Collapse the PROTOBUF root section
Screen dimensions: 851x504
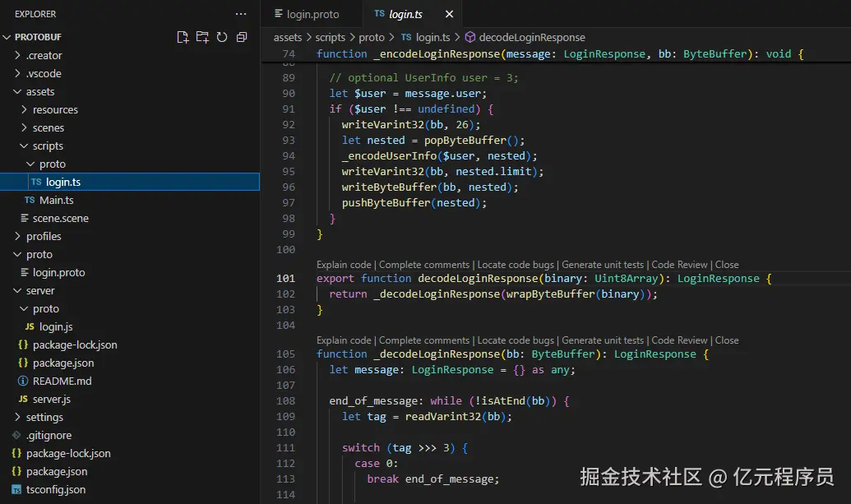(x=38, y=37)
